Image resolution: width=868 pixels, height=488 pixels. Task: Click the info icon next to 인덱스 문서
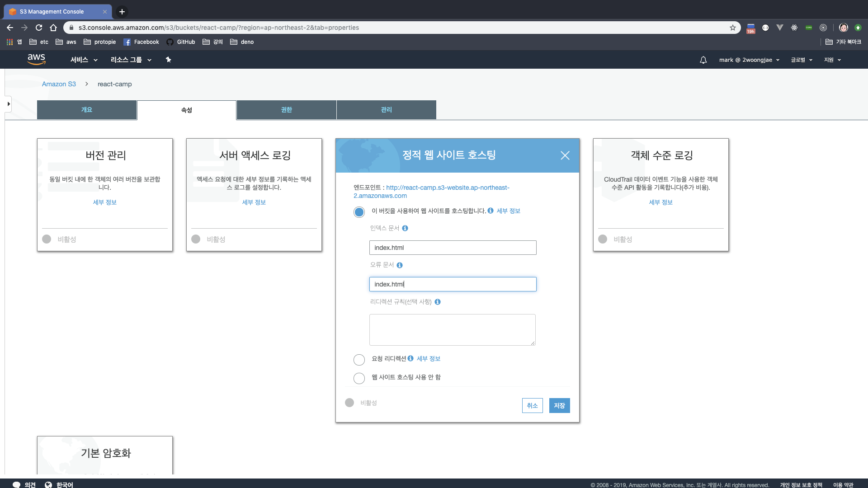tap(405, 228)
